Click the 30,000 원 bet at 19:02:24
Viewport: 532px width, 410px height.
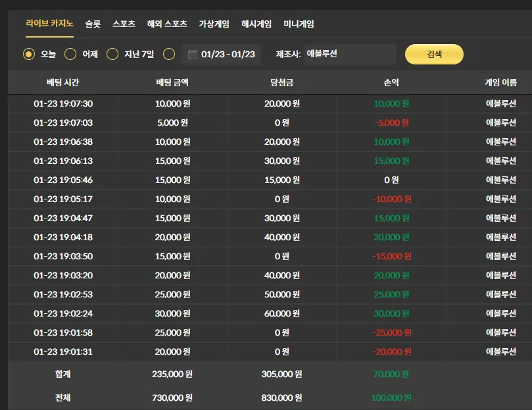point(172,313)
